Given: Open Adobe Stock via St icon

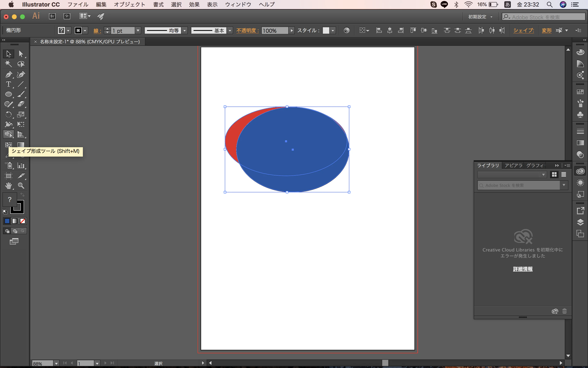Looking at the screenshot, I should pos(67,16).
